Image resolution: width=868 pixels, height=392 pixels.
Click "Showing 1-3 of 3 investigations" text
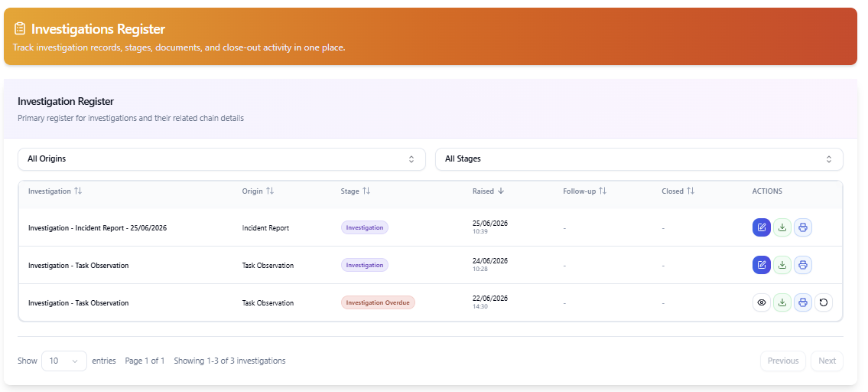(x=229, y=361)
